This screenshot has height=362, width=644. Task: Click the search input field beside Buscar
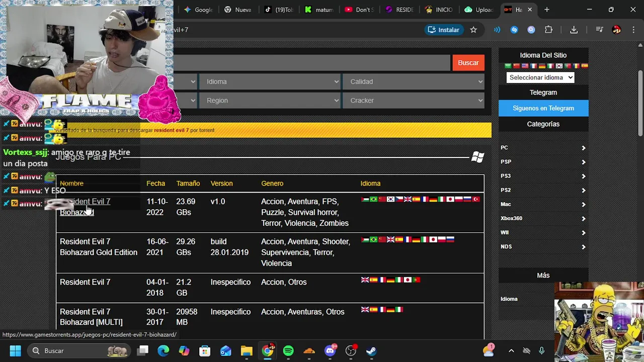[x=312, y=63]
